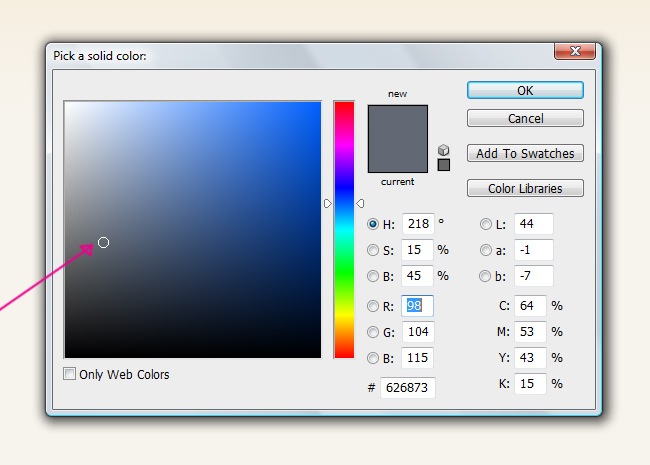650x465 pixels.
Task: Select the L lightness radio button
Action: 486,225
